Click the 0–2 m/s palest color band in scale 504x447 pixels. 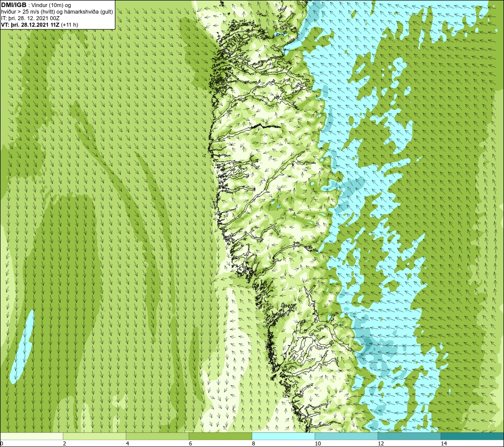tap(31, 436)
